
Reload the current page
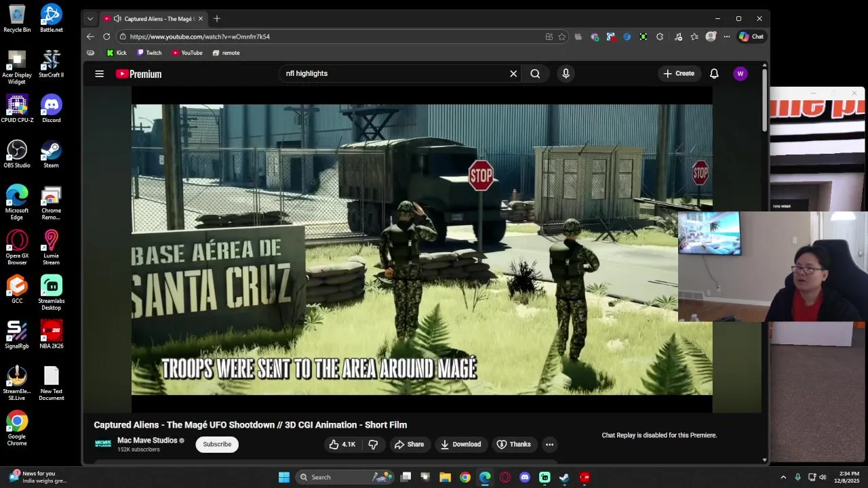(x=106, y=37)
